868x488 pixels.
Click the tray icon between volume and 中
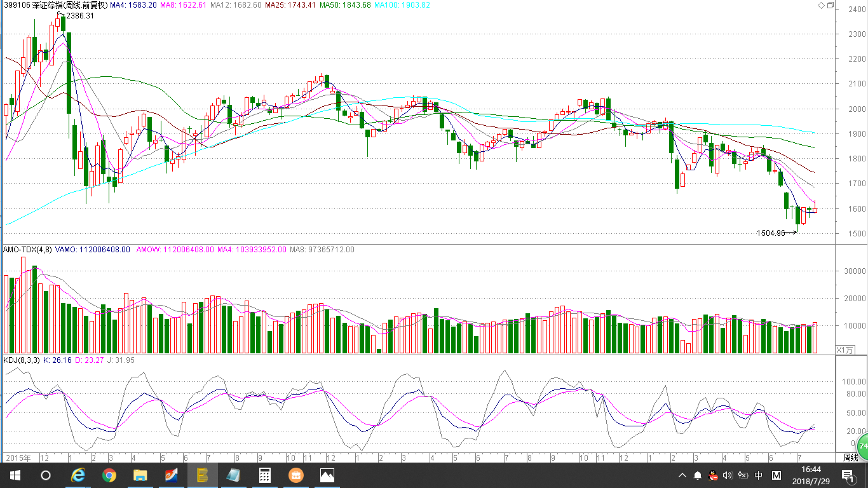click(x=743, y=475)
